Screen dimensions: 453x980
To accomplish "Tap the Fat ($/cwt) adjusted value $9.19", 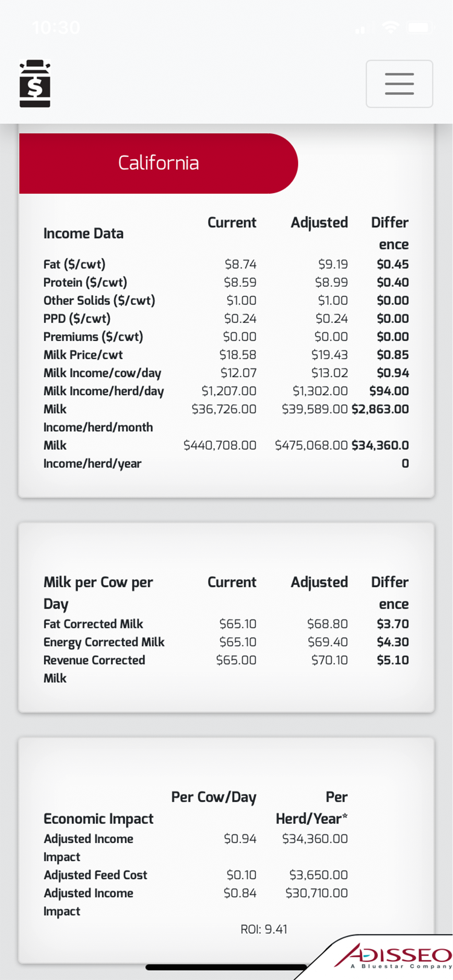I will coord(333,264).
